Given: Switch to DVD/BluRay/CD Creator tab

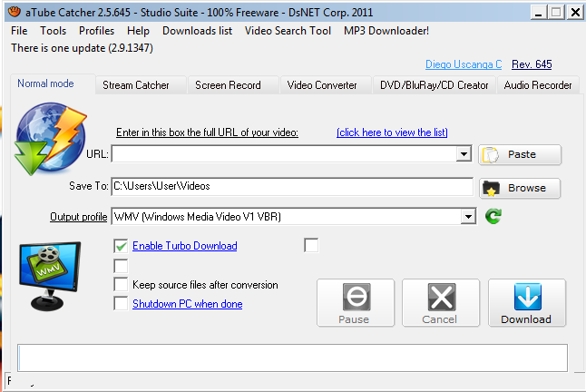Looking at the screenshot, I should click(435, 85).
